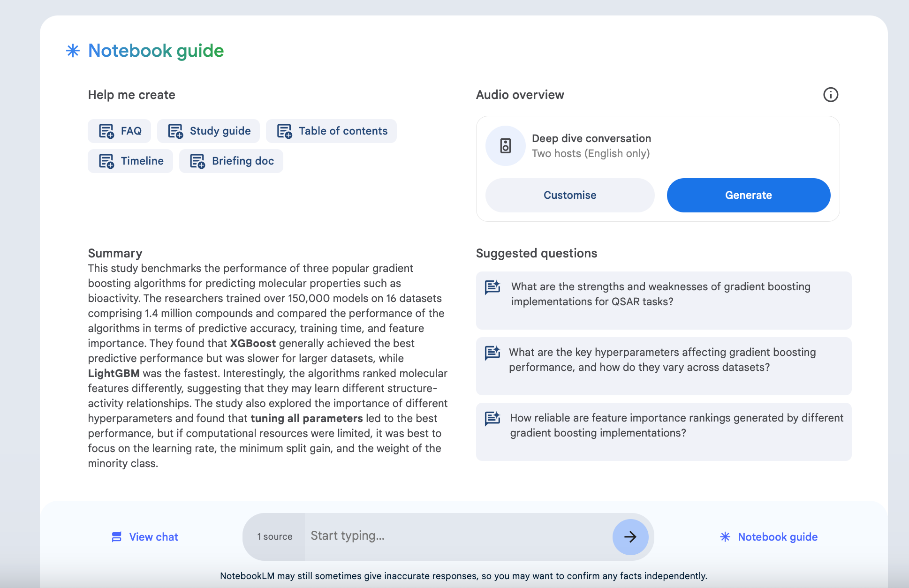Click sparkle chat icon on QSAR strengths question
The image size is (909, 588).
492,287
